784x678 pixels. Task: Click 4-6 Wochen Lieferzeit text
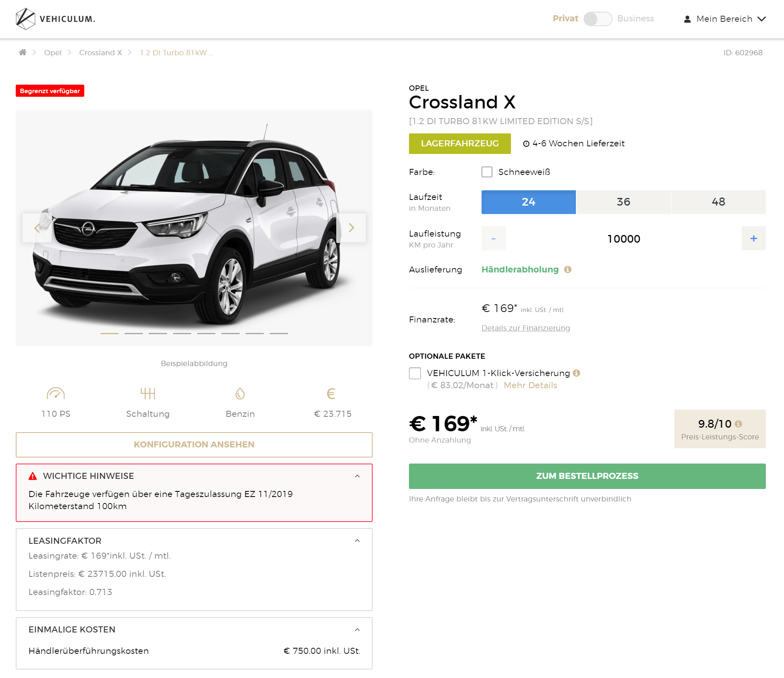[x=578, y=144]
